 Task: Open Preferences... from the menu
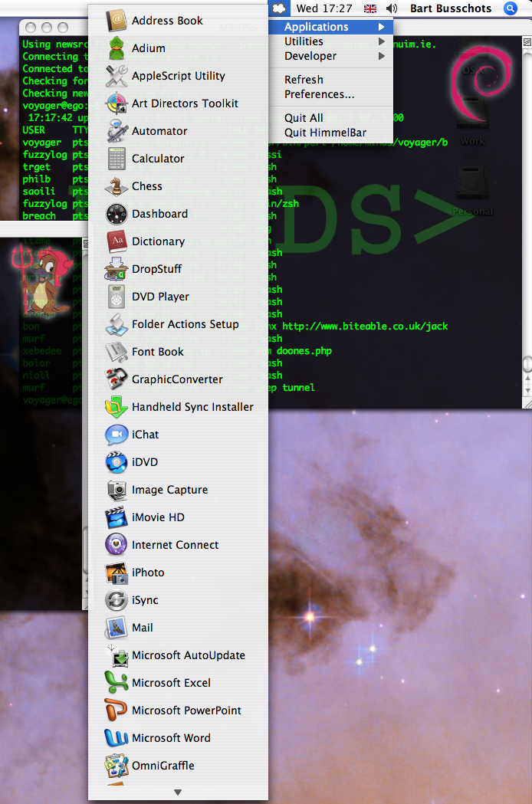[331, 94]
